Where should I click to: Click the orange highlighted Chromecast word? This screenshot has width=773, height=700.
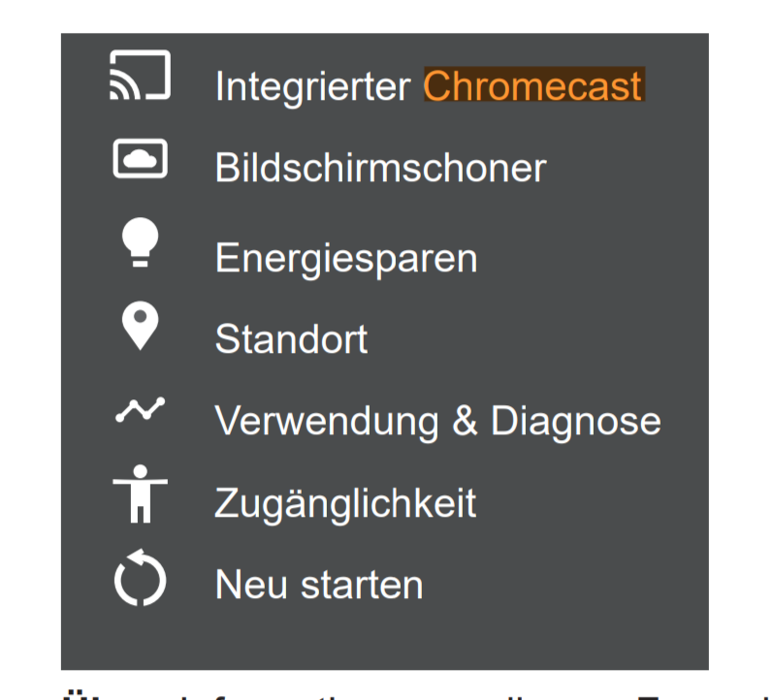tap(533, 86)
